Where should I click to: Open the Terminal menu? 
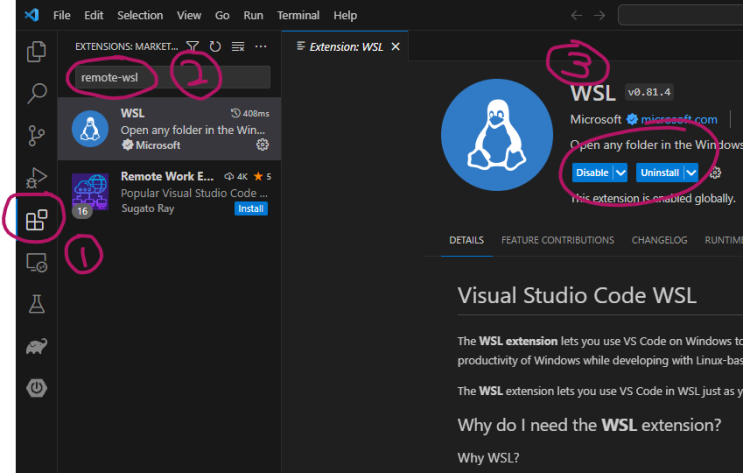pyautogui.click(x=299, y=15)
